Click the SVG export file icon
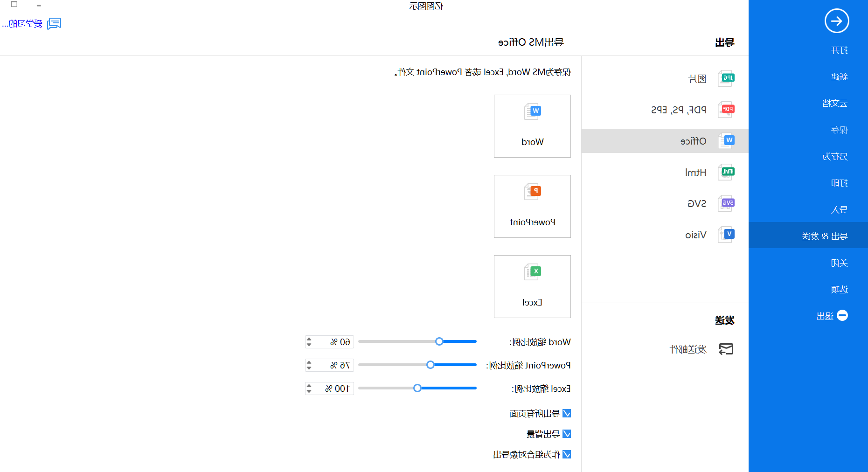868x472 pixels. (x=727, y=203)
